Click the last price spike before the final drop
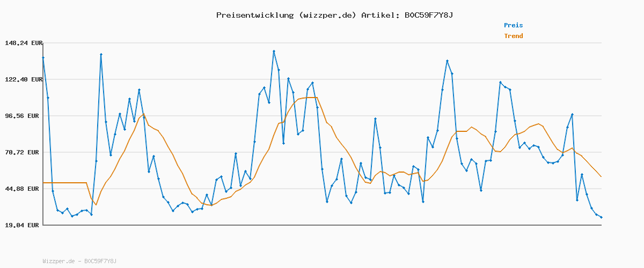The image size is (644, 268). (572, 115)
